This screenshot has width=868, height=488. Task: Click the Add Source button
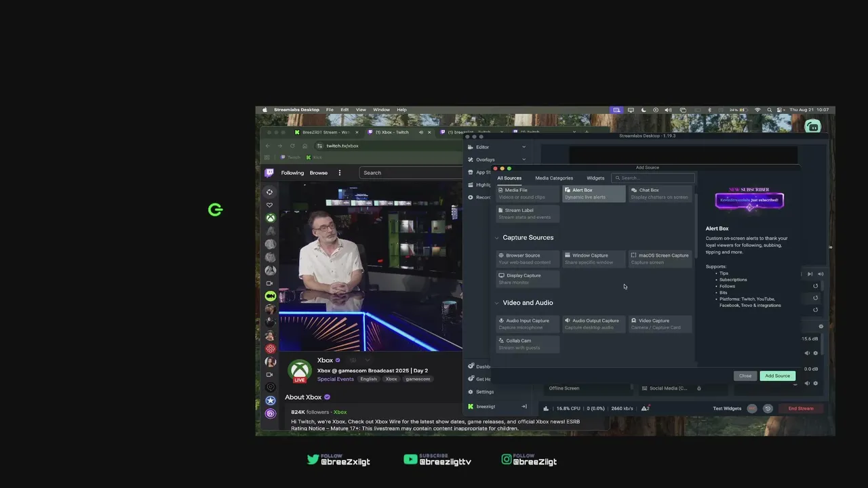pyautogui.click(x=777, y=375)
